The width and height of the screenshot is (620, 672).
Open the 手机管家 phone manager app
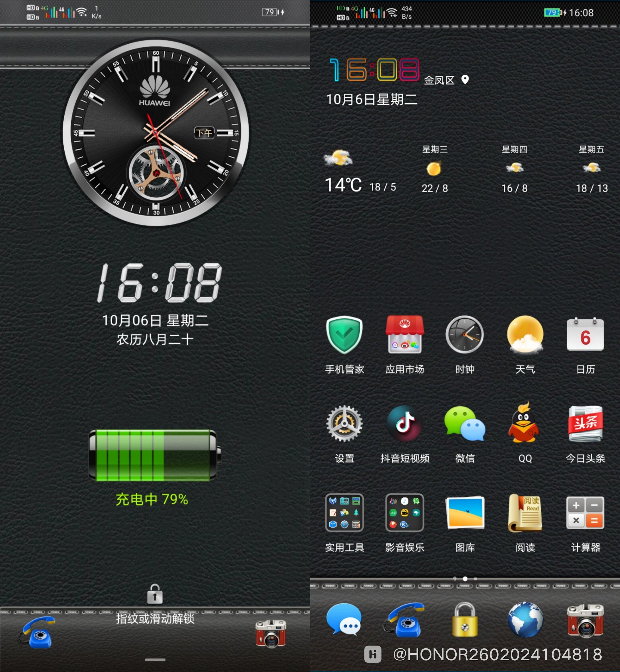pos(344,335)
